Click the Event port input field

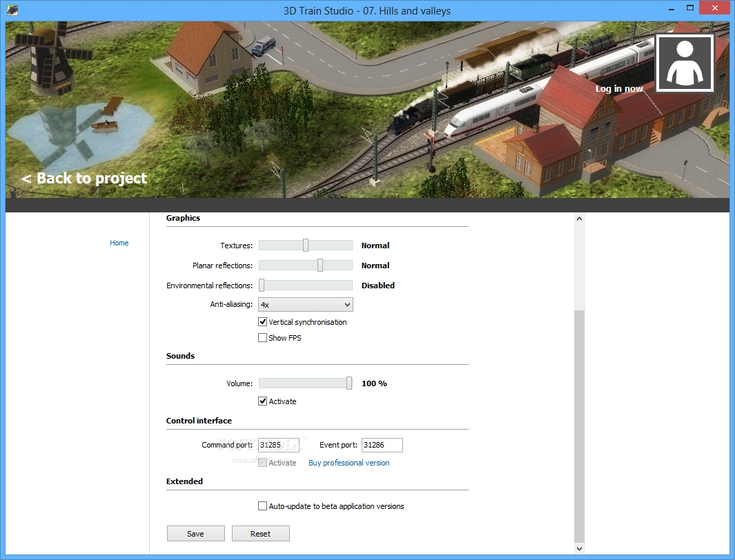pyautogui.click(x=382, y=445)
